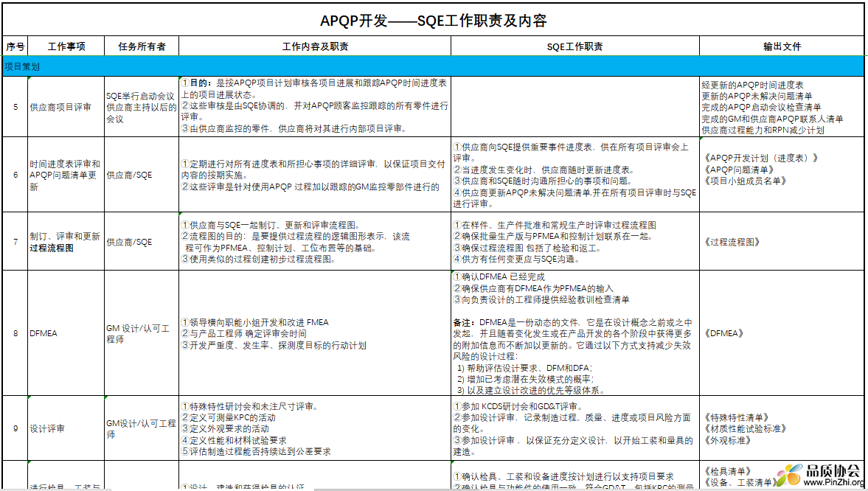Select output cell containing "《APQP开发计划（进度表）》"
This screenshot has width=868, height=491.
click(x=782, y=175)
